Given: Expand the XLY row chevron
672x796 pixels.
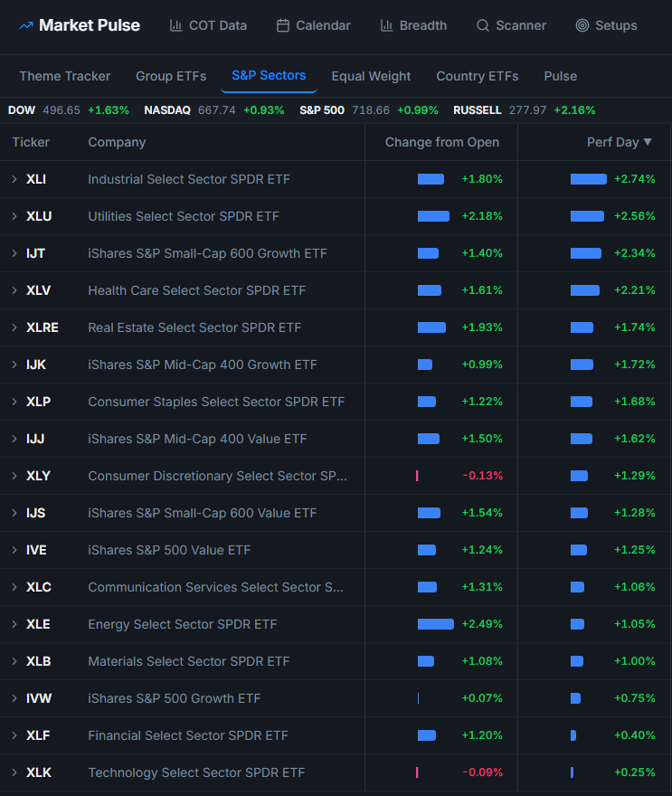Looking at the screenshot, I should [x=14, y=476].
